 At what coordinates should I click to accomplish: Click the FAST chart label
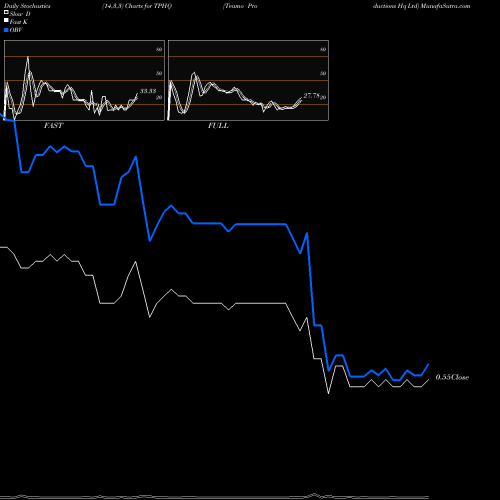53,126
